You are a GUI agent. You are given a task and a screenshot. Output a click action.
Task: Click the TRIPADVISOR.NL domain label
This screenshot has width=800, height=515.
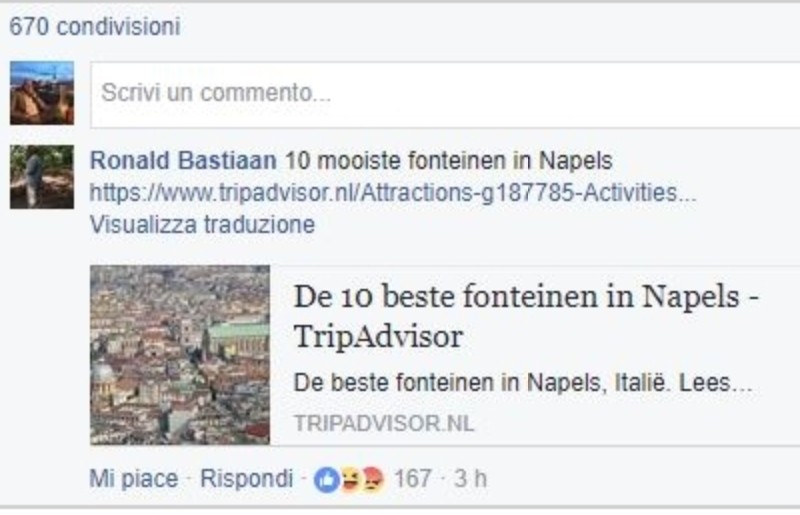(x=384, y=423)
